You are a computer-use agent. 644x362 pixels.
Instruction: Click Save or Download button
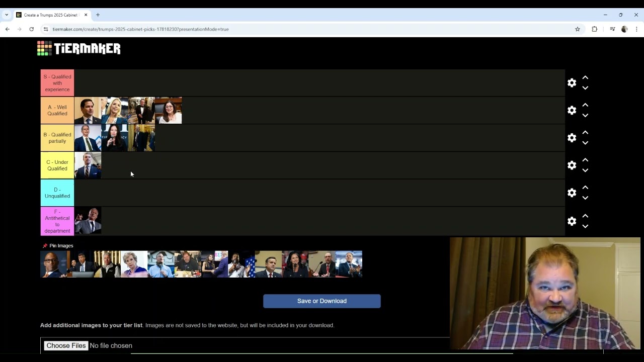tap(322, 301)
